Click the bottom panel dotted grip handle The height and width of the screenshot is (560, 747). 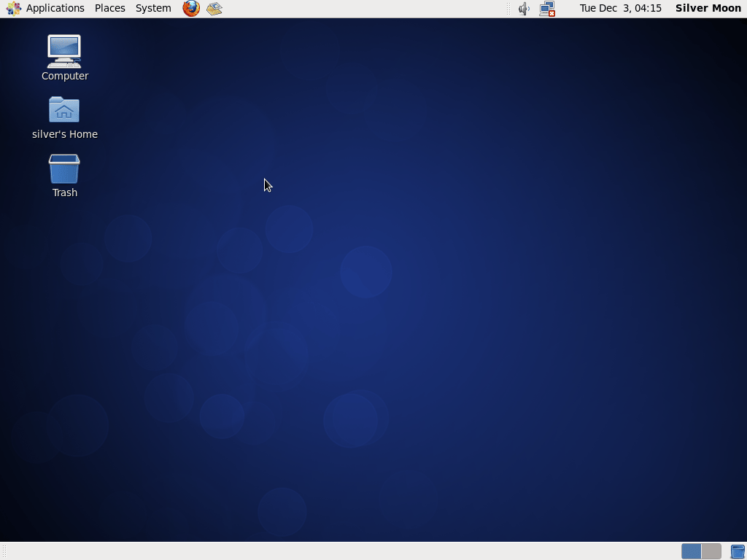pyautogui.click(x=5, y=551)
